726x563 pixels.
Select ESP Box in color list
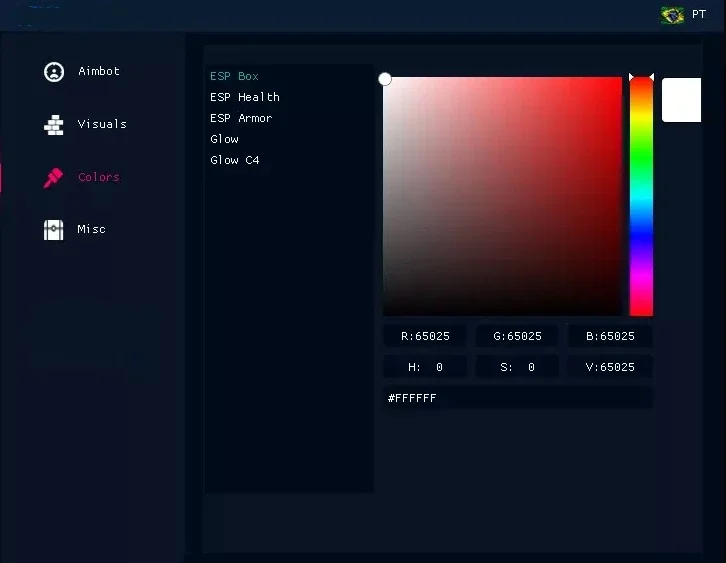click(234, 76)
